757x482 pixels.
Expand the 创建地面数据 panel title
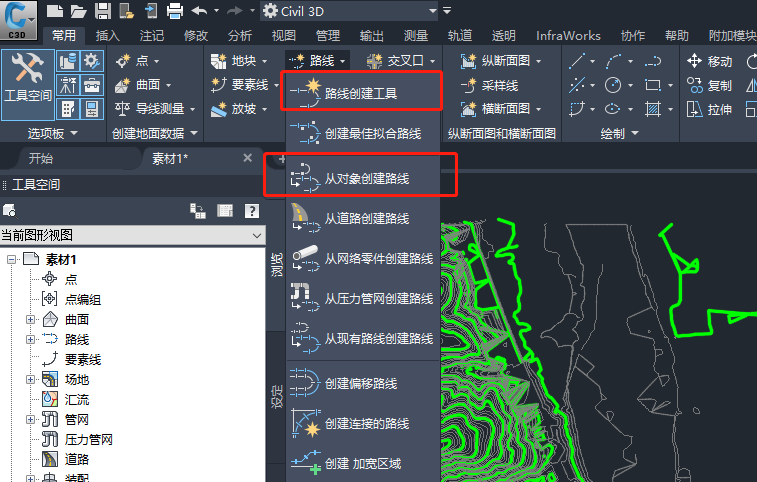coord(154,133)
